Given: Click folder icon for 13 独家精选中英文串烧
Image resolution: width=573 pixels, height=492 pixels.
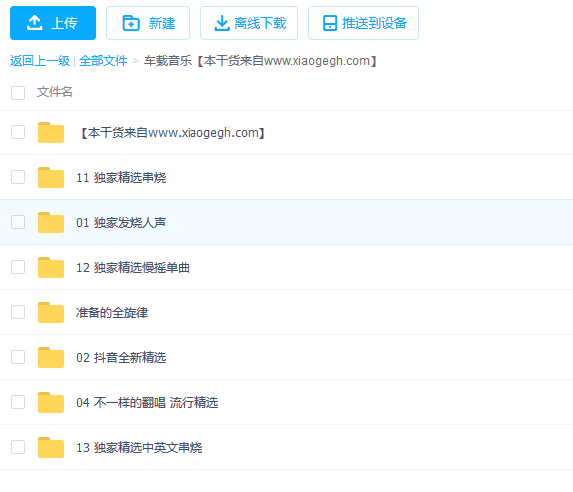Looking at the screenshot, I should tap(51, 447).
